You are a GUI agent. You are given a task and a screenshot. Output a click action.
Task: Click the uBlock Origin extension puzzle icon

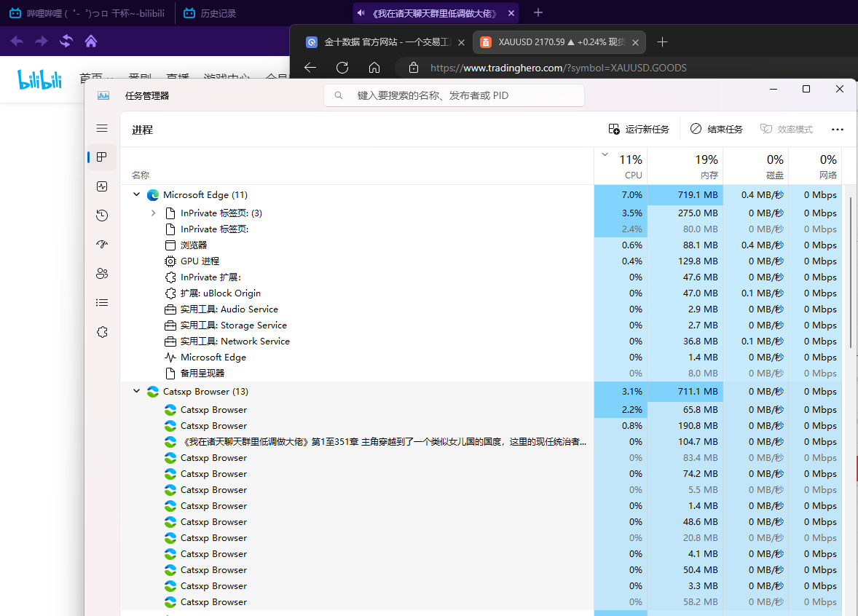tap(170, 293)
